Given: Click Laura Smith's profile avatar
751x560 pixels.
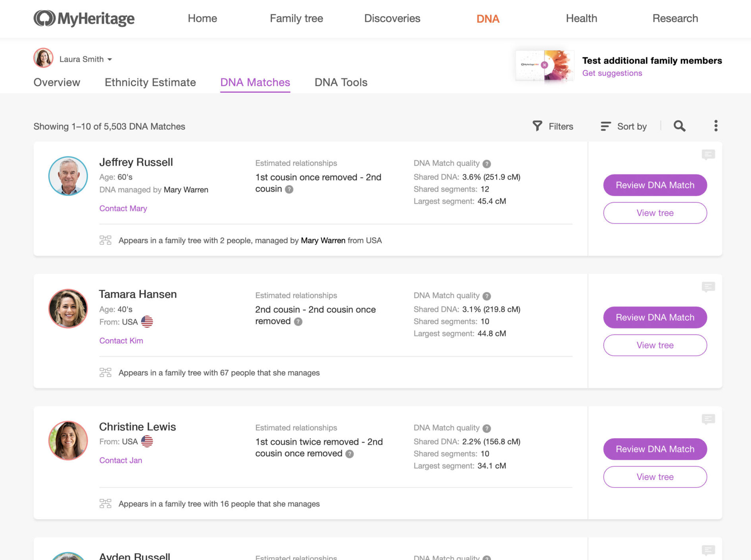Looking at the screenshot, I should click(43, 58).
